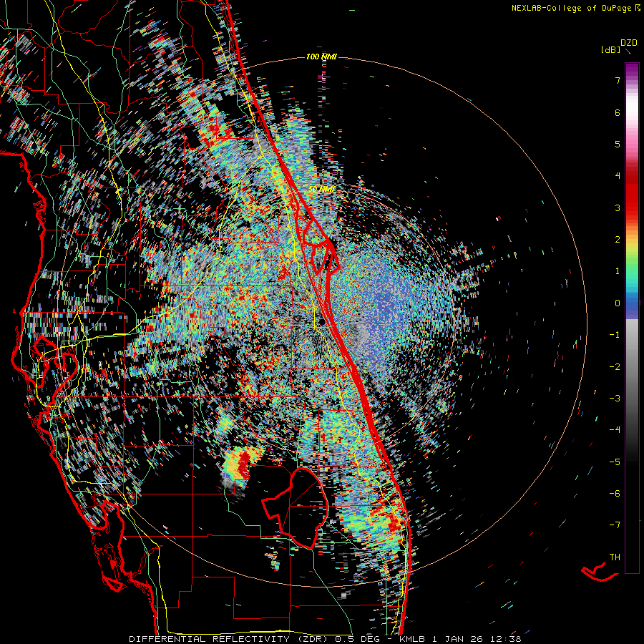This screenshot has width=644, height=644.
Task: Select the "1" tick label on scale
Action: coord(618,271)
